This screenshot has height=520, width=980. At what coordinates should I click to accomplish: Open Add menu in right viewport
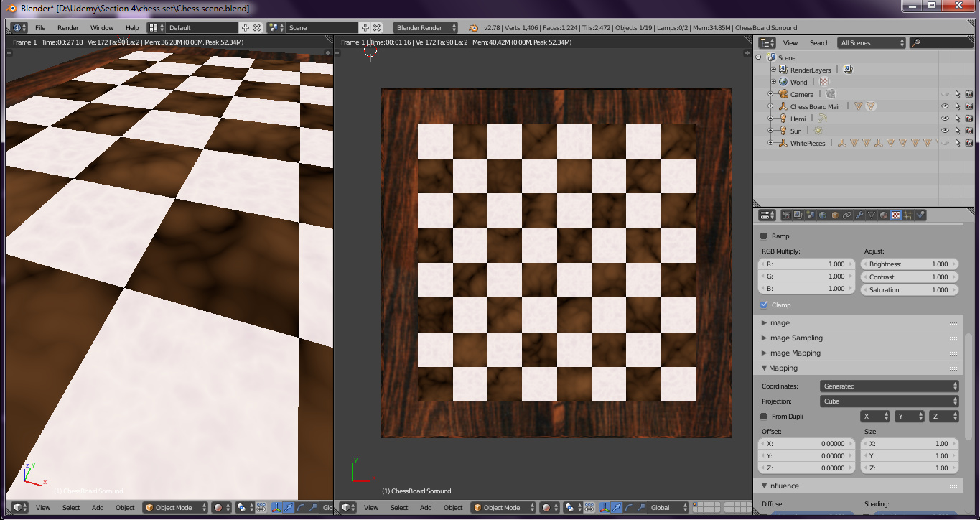(426, 507)
